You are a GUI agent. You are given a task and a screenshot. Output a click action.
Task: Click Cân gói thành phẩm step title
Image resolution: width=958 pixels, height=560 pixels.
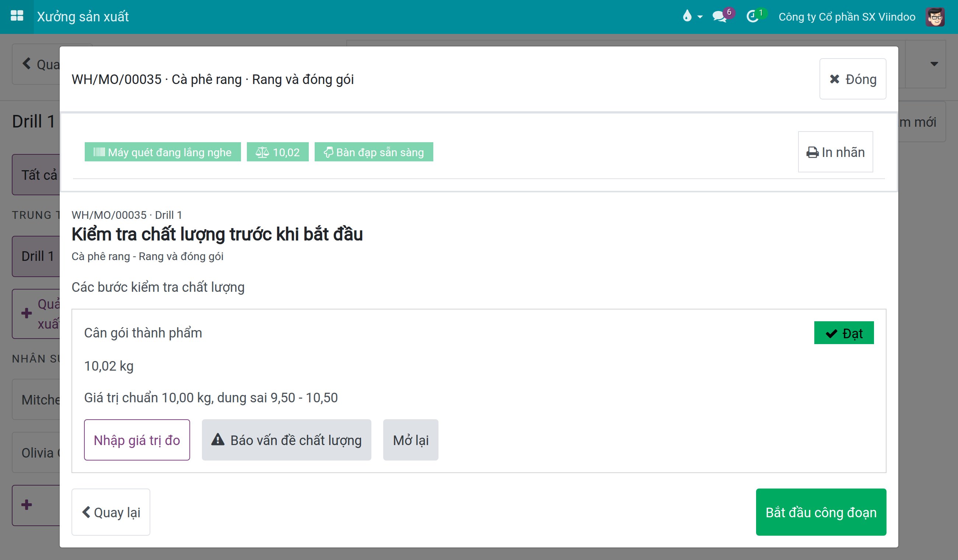pos(143,333)
